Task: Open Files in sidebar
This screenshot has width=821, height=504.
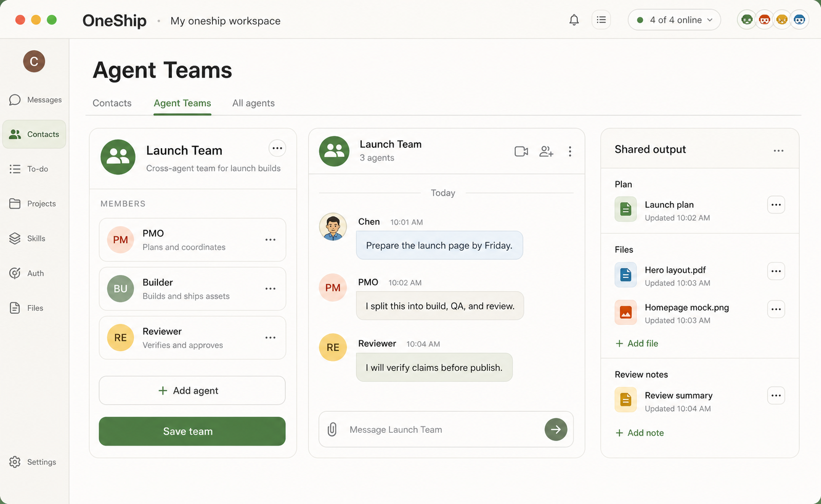Action: 34,308
